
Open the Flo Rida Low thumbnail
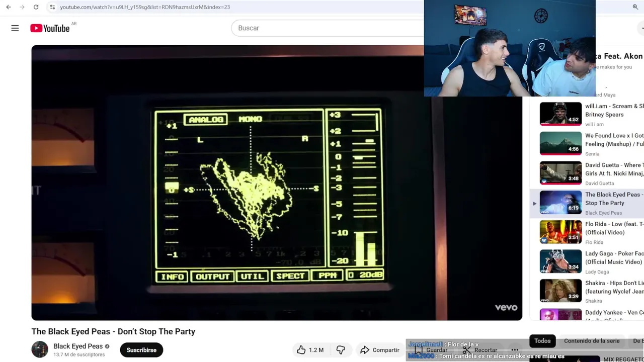pos(560,232)
